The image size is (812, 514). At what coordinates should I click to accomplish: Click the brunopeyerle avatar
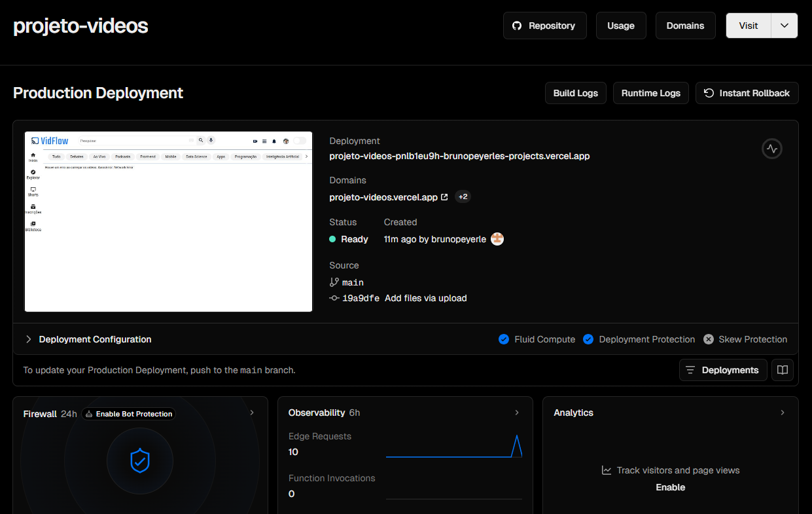(x=497, y=239)
